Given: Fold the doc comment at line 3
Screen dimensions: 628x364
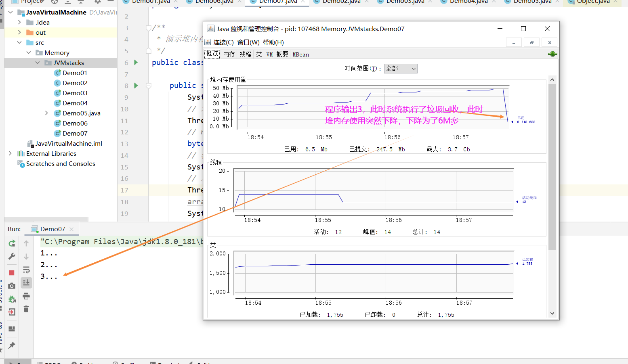Looking at the screenshot, I should (x=148, y=28).
